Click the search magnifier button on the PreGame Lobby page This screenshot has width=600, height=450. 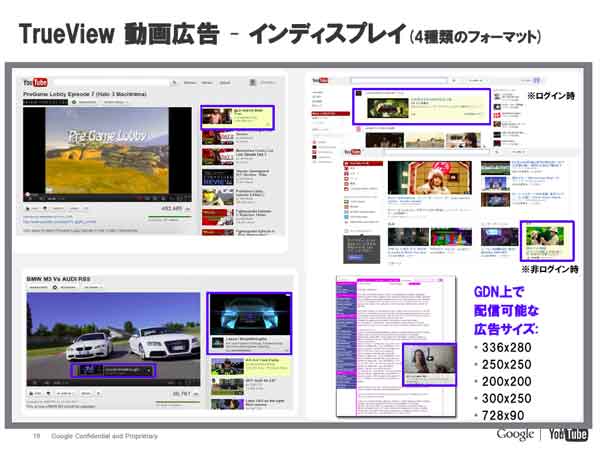174,82
